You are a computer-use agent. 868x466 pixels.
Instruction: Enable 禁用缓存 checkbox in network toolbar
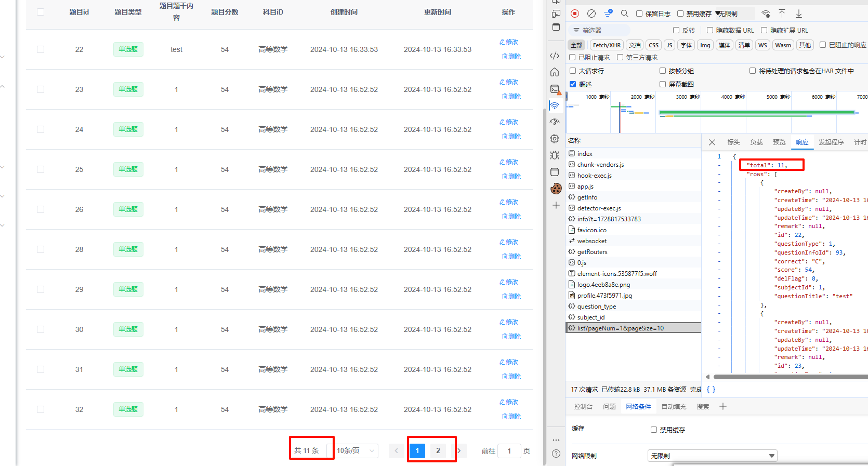pyautogui.click(x=680, y=14)
